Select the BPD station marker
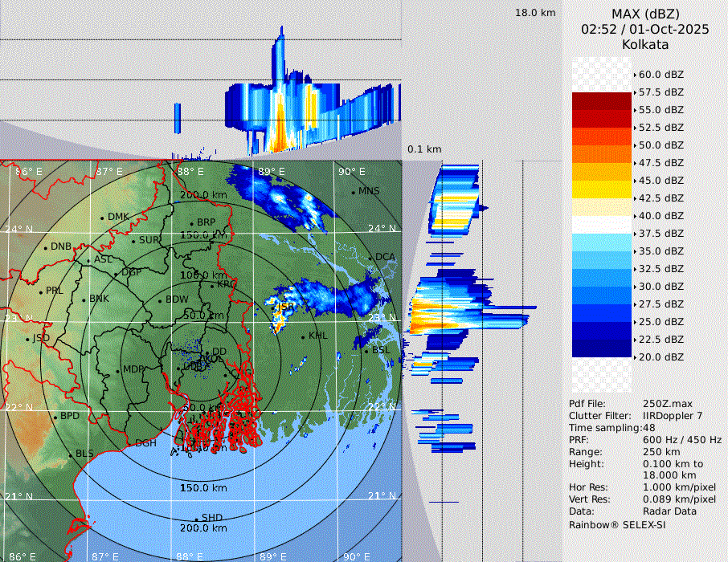This screenshot has width=728, height=562. click(x=55, y=417)
